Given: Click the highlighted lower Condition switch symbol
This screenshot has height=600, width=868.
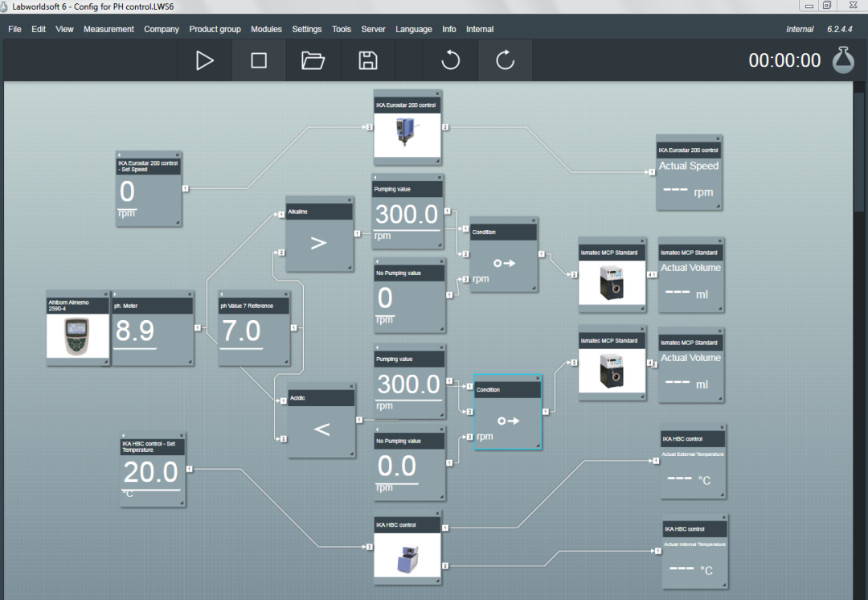Looking at the screenshot, I should (x=508, y=421).
